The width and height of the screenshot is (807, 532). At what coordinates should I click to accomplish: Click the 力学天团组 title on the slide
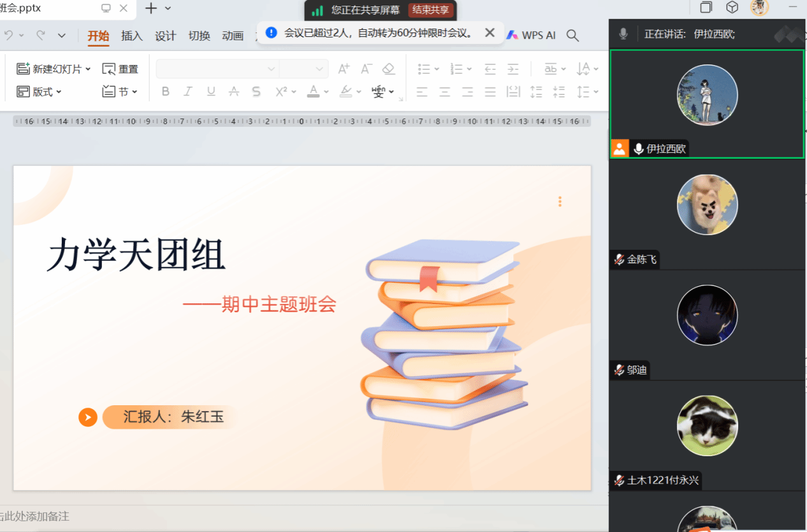136,255
